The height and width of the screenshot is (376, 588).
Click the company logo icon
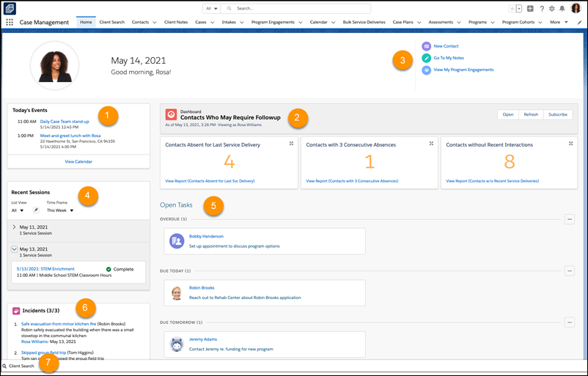coord(10,8)
